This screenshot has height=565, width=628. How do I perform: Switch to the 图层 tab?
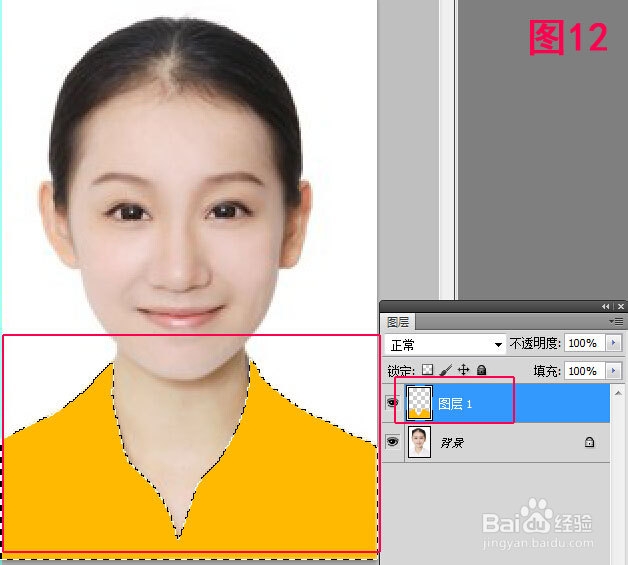398,322
